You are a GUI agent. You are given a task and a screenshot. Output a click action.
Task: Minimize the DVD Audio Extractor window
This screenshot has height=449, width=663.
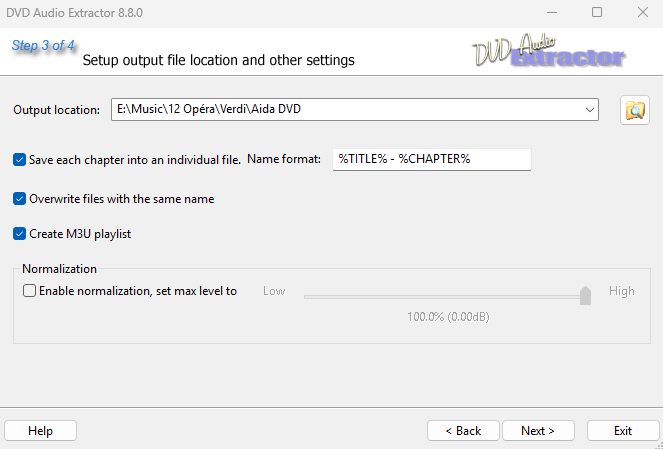pos(552,13)
